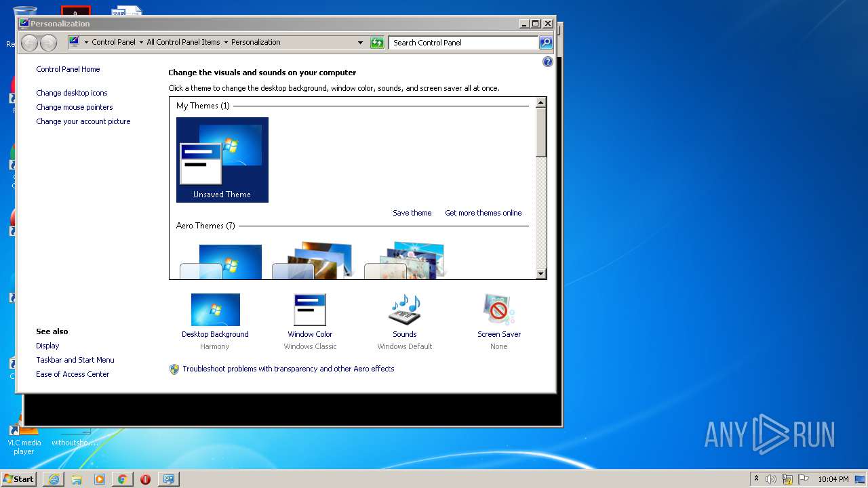Open Change desktop icons link
The image size is (868, 488).
(72, 93)
